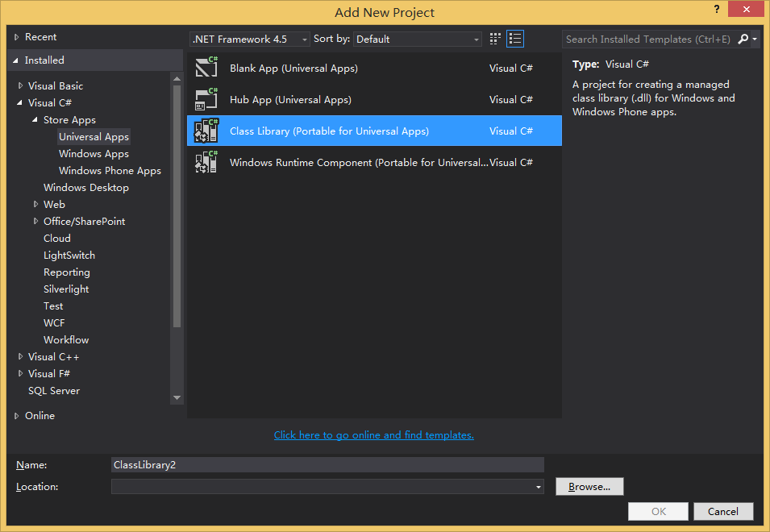Screen dimensions: 770x532
Task: Collapse the Store Apps node
Action: point(35,120)
